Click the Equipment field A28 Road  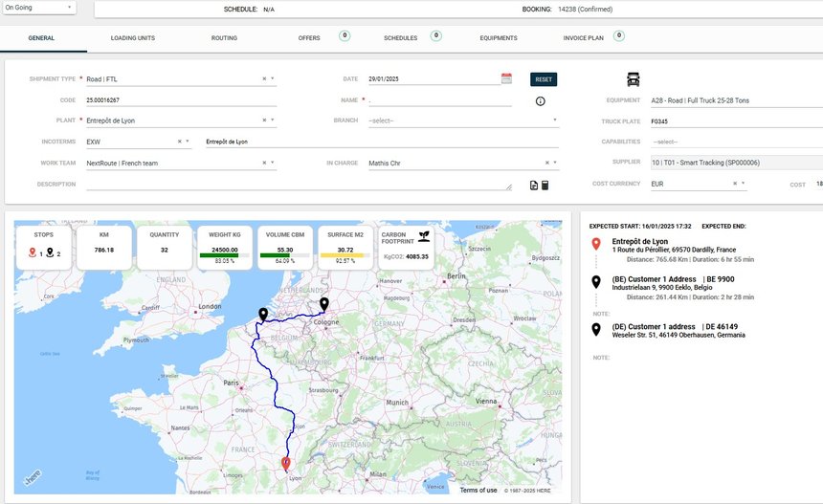click(x=737, y=100)
